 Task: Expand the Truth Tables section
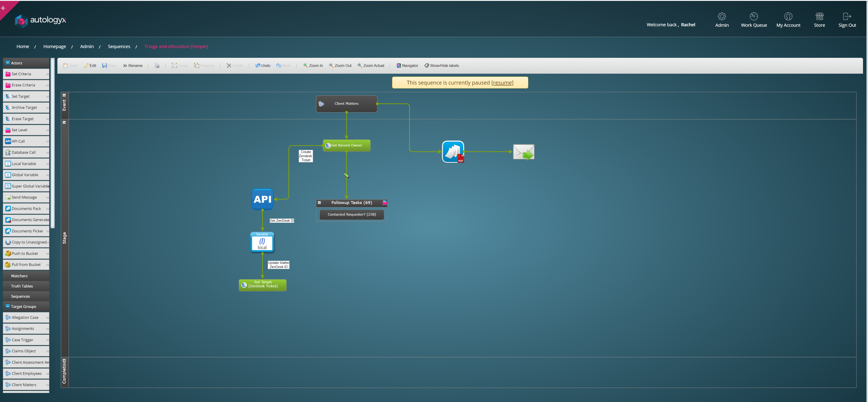(26, 286)
